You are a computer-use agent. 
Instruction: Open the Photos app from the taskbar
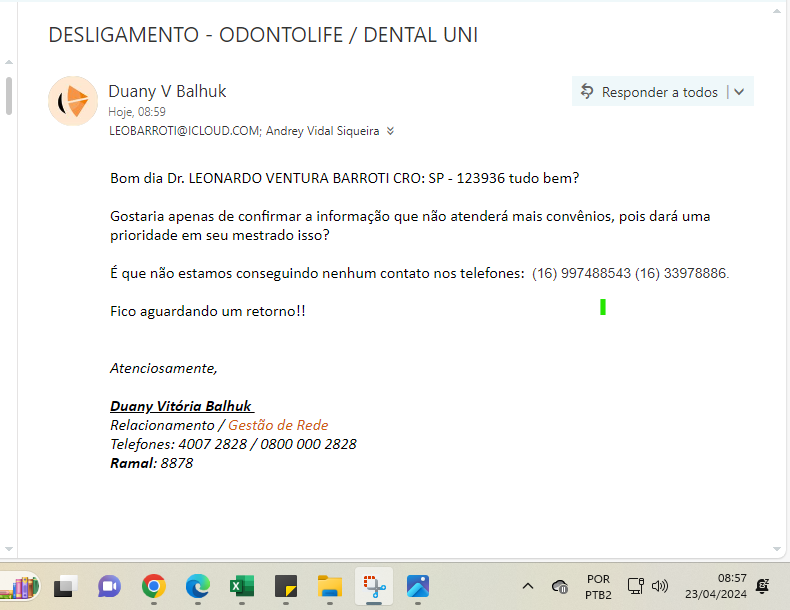coord(418,586)
